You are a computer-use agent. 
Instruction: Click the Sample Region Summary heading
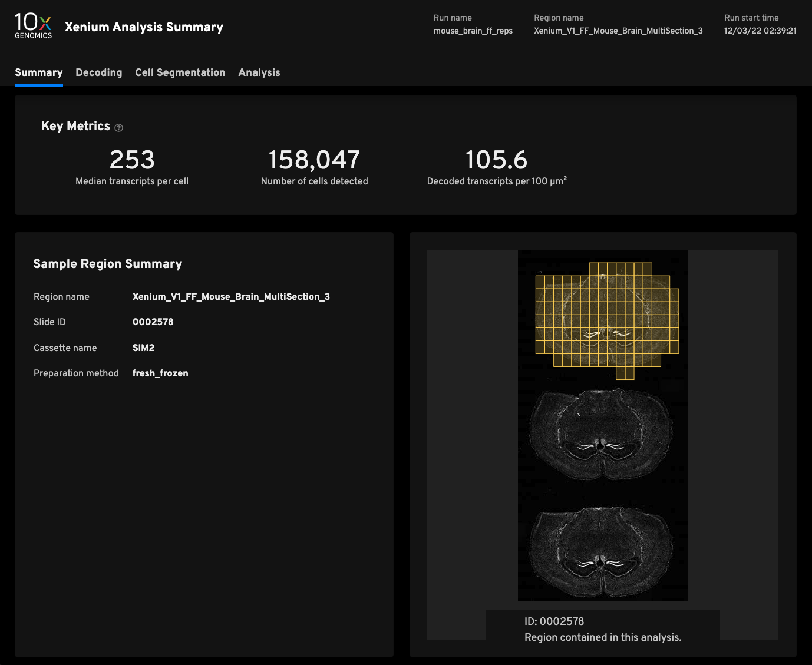click(x=107, y=264)
